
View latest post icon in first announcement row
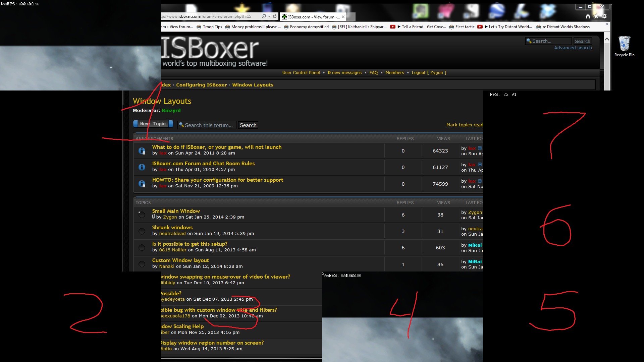pos(480,148)
